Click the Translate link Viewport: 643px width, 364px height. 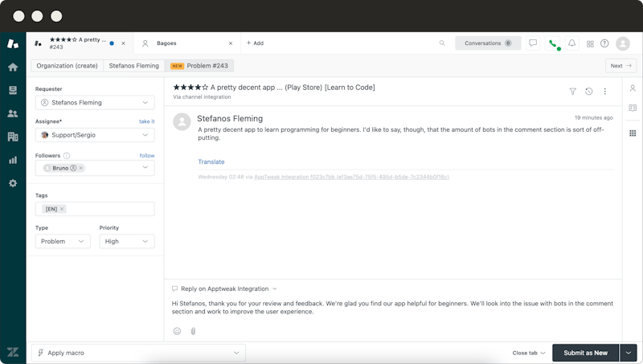211,162
